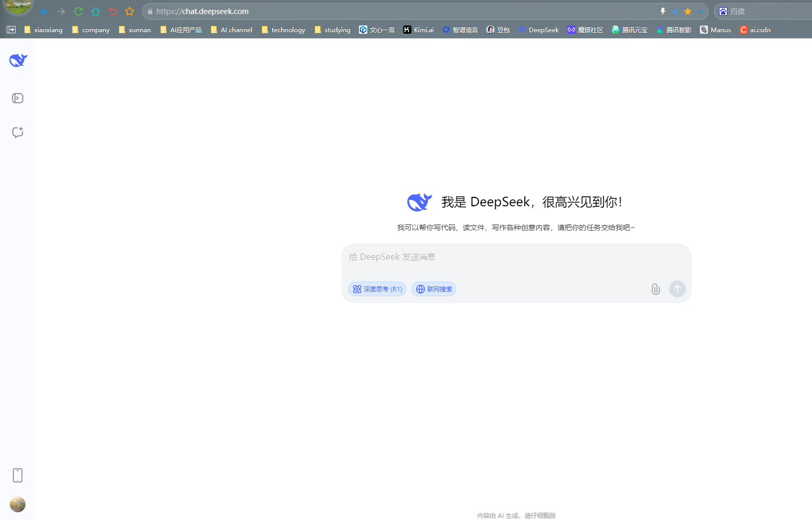The image size is (812, 520).
Task: Open the xunnan bookmark folder
Action: 135,30
